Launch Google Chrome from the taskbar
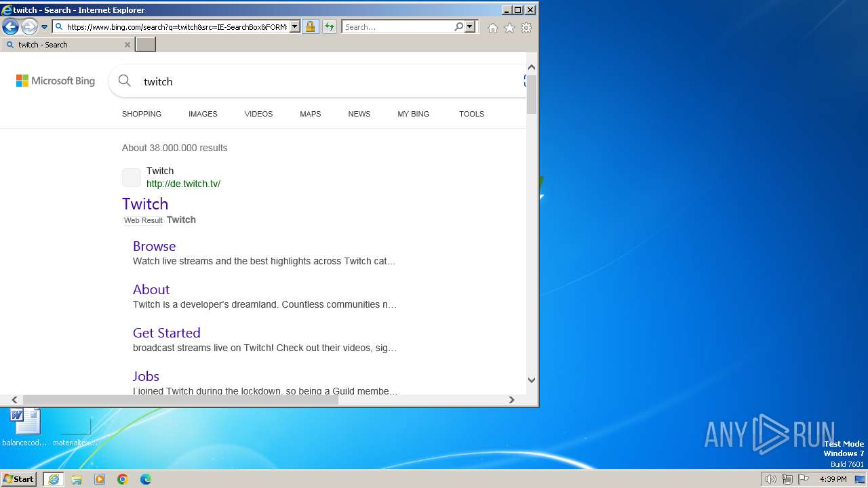The width and height of the screenshot is (868, 488). 123,479
